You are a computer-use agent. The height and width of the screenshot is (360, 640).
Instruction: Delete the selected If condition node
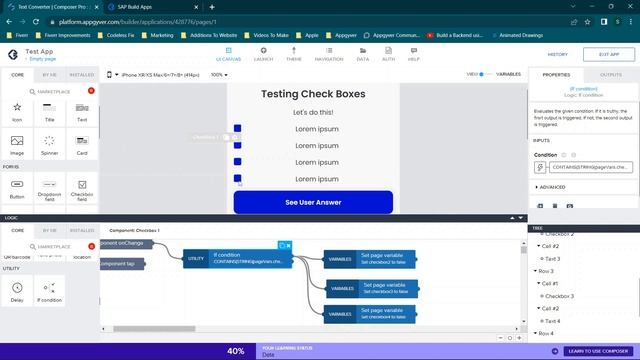(288, 245)
